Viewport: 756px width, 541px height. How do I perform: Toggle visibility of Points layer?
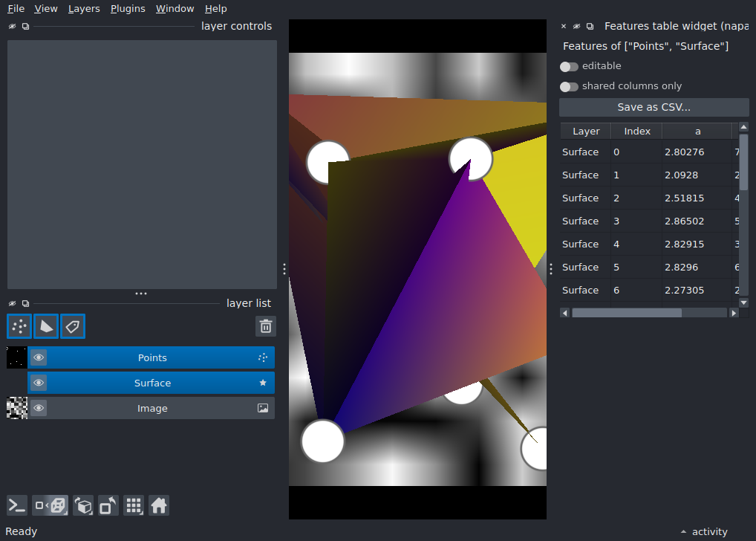coord(39,357)
